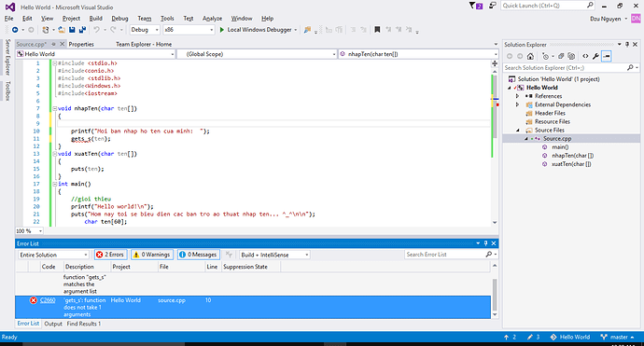Open the Analyze menu
The height and width of the screenshot is (346, 644).
[x=212, y=19]
